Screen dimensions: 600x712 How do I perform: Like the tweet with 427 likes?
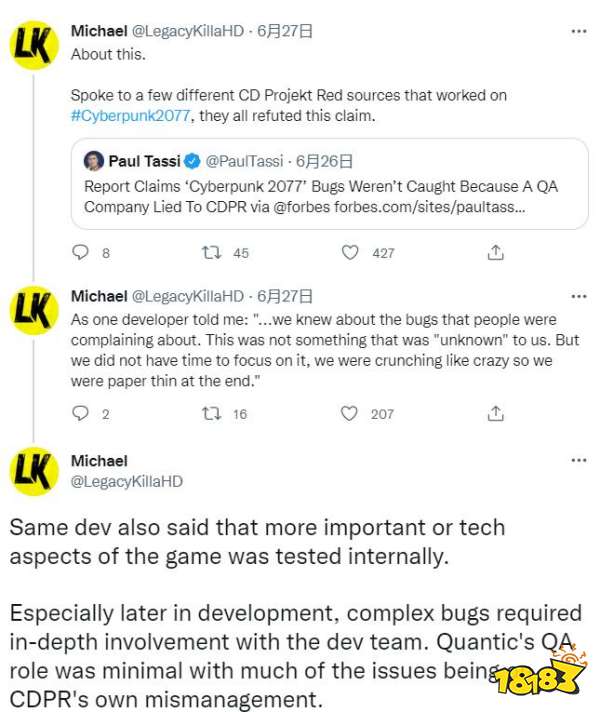350,252
